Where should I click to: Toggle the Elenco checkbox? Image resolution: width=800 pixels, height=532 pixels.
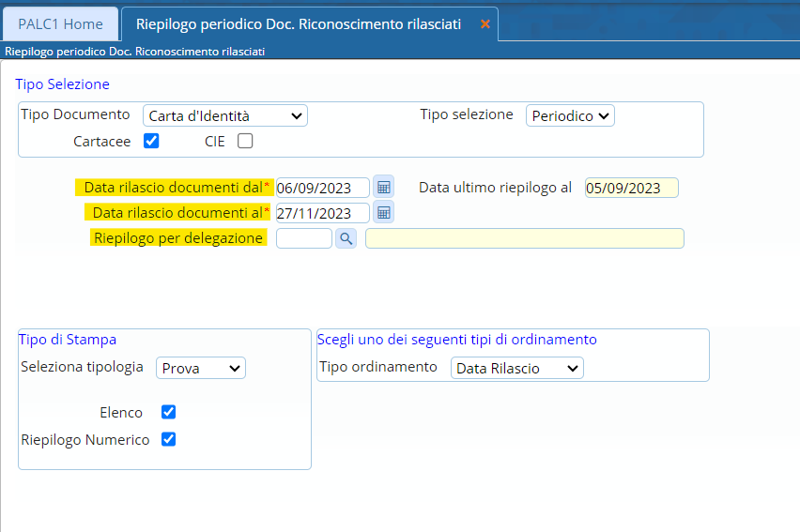[169, 412]
